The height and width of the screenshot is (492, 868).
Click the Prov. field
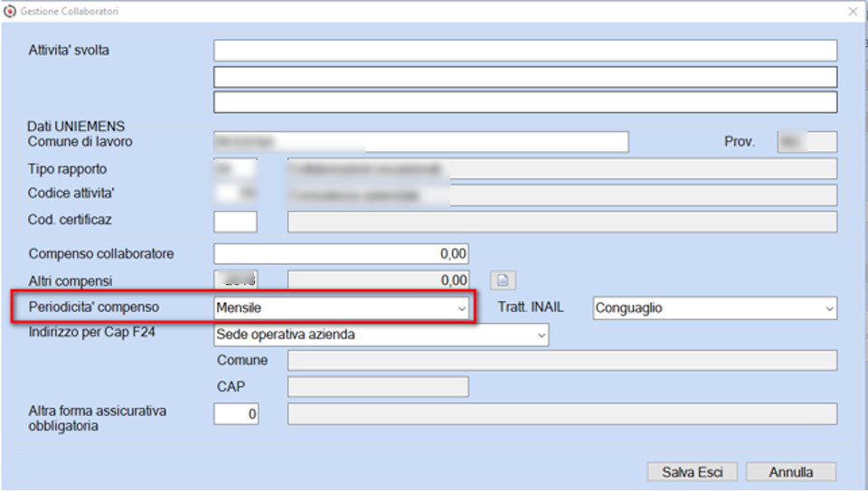(x=807, y=142)
